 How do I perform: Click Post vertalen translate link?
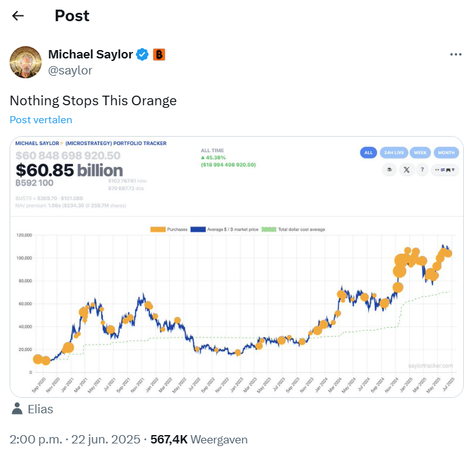(x=41, y=119)
